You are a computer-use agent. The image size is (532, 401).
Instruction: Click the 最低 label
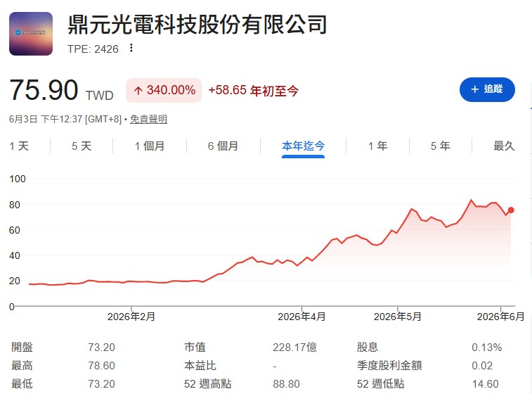(22, 384)
